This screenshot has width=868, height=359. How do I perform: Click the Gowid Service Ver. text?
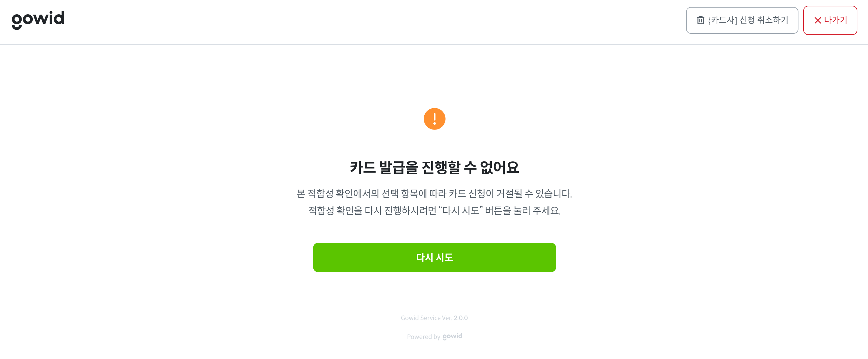click(x=426, y=318)
